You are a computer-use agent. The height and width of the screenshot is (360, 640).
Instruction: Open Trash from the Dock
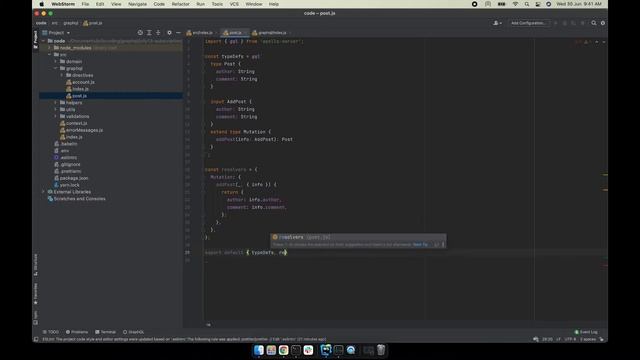pyautogui.click(x=381, y=350)
